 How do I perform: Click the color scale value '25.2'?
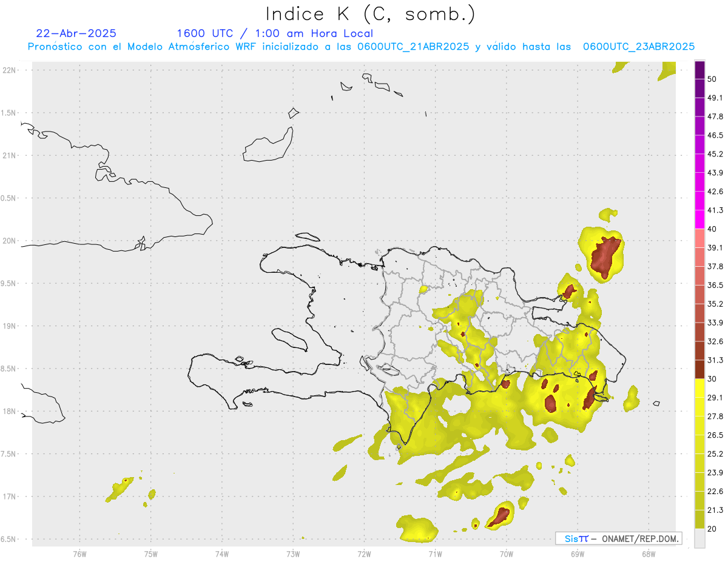715,454
